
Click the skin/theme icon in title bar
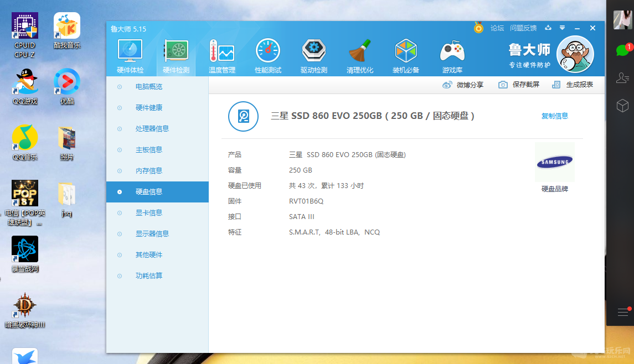pyautogui.click(x=548, y=28)
